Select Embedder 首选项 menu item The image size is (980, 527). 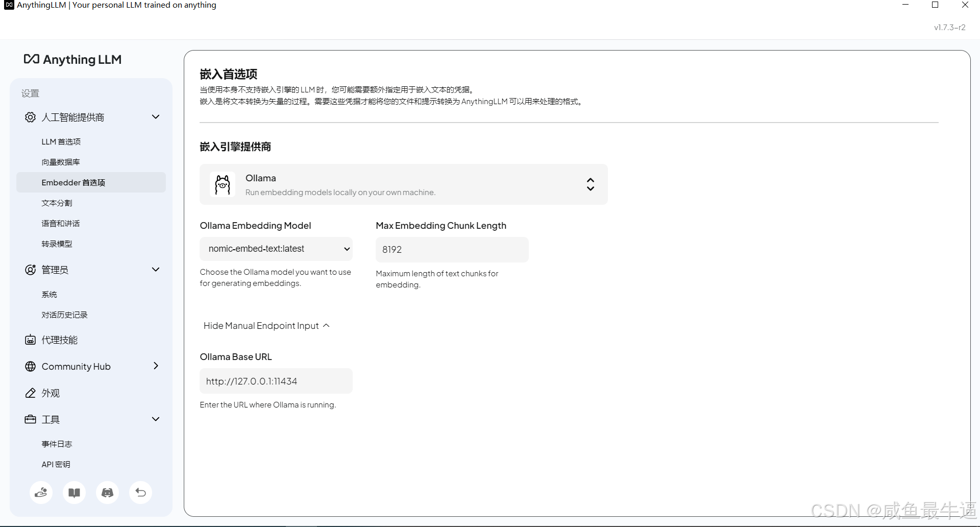click(91, 182)
